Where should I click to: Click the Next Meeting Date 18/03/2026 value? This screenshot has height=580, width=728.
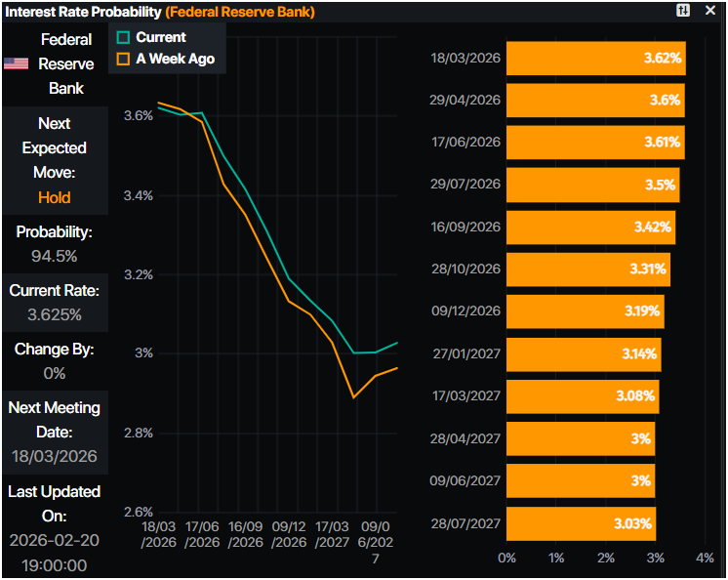pyautogui.click(x=55, y=456)
